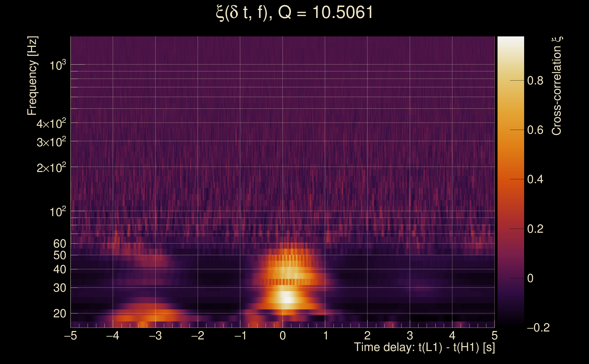Click the 20 Hz tick label
This screenshot has width=589, height=364.
coord(59,313)
